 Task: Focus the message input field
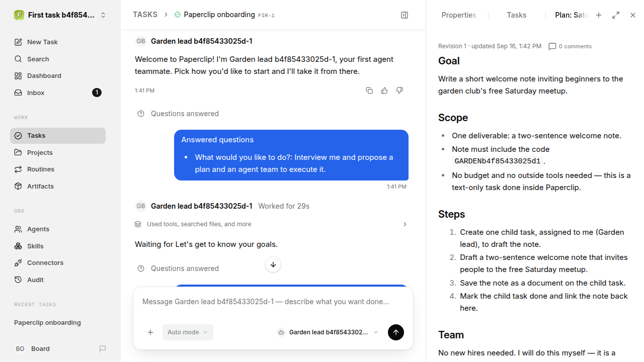(273, 302)
